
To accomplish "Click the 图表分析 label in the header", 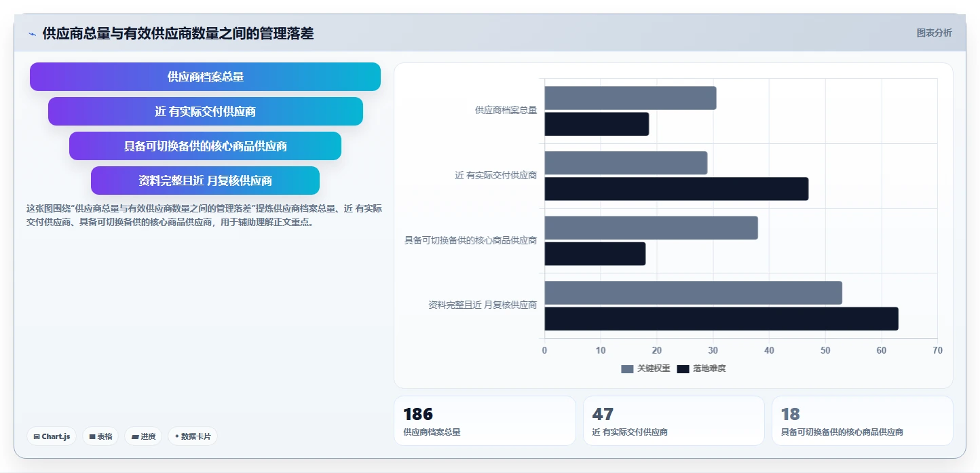I will tap(934, 33).
